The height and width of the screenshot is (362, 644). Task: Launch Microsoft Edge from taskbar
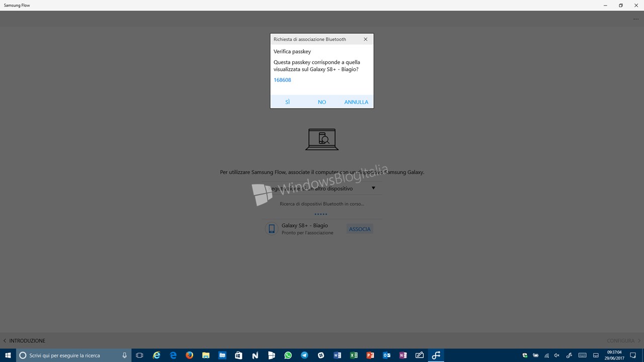[173, 355]
